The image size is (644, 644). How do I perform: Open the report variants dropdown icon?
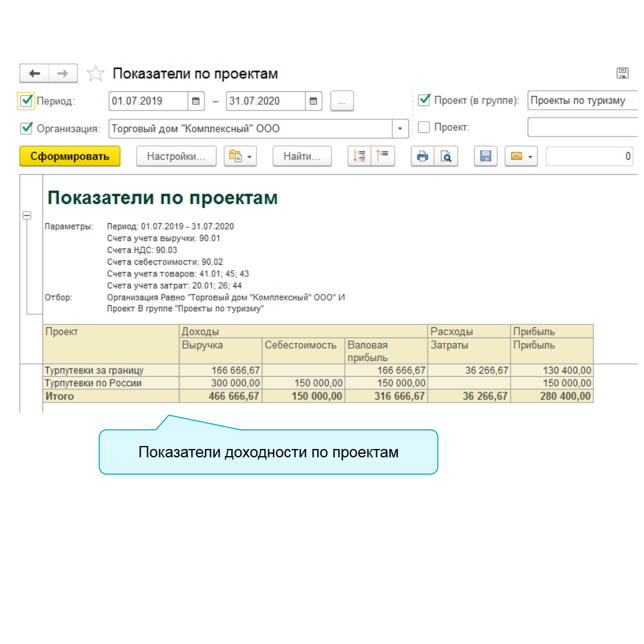tap(240, 156)
